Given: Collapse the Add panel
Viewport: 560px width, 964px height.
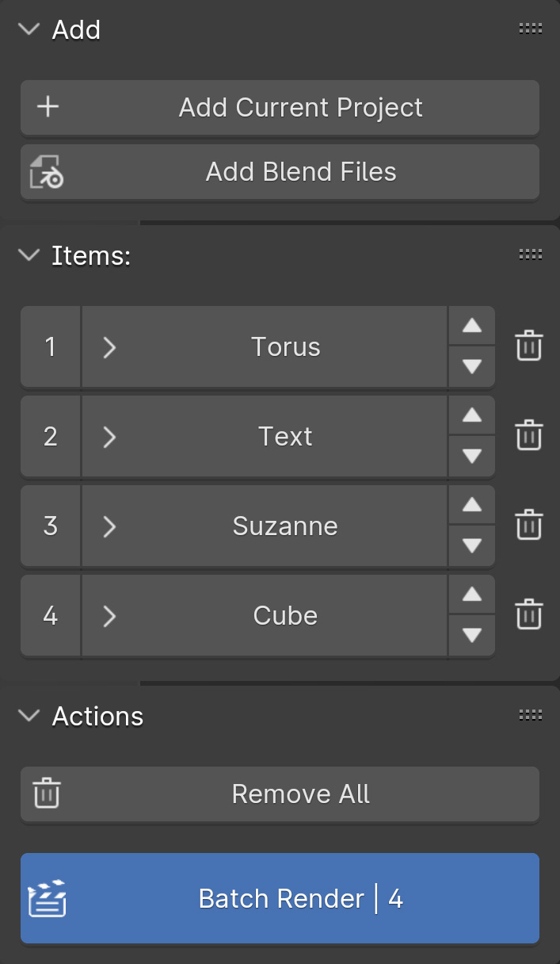Looking at the screenshot, I should 29,29.
